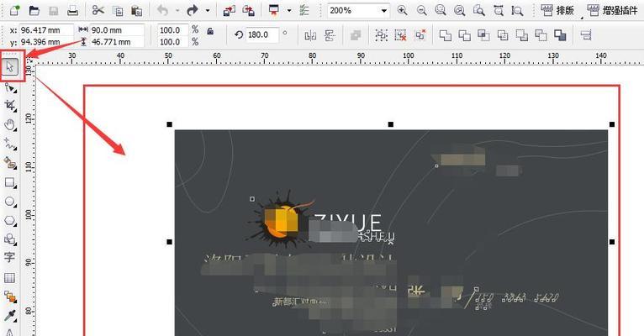Expand the redo history dropdown arrow
Screen dimensions: 644x336
pos(208,10)
